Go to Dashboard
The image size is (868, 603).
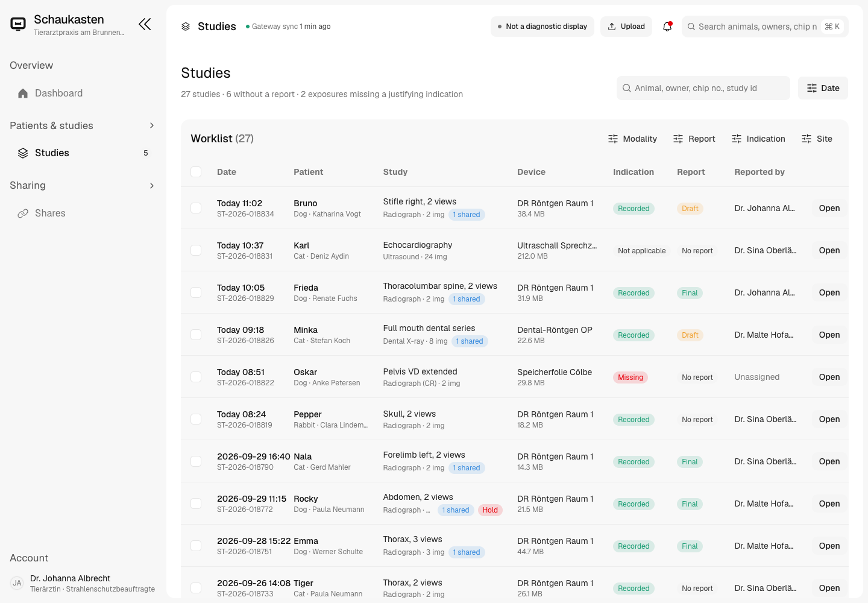coord(83,93)
